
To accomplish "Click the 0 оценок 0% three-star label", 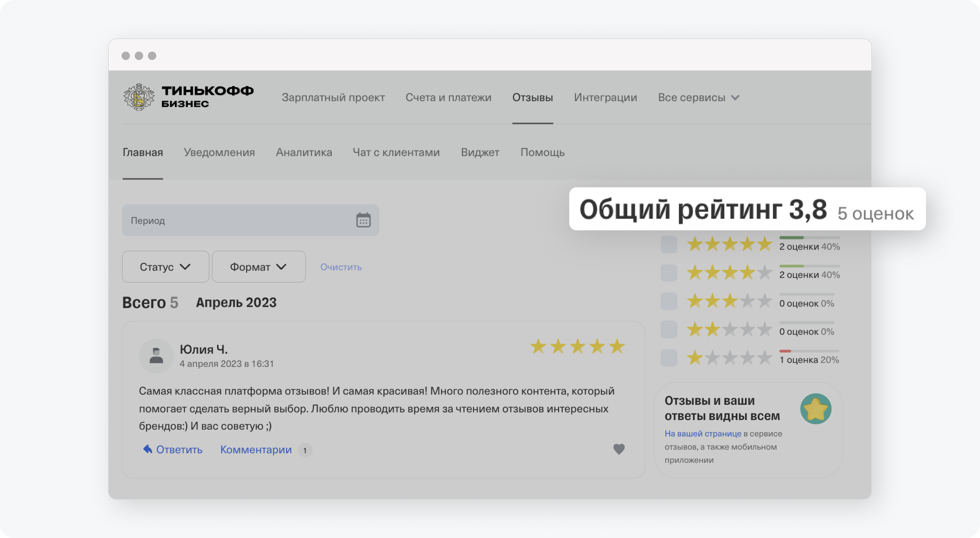I will click(x=806, y=303).
